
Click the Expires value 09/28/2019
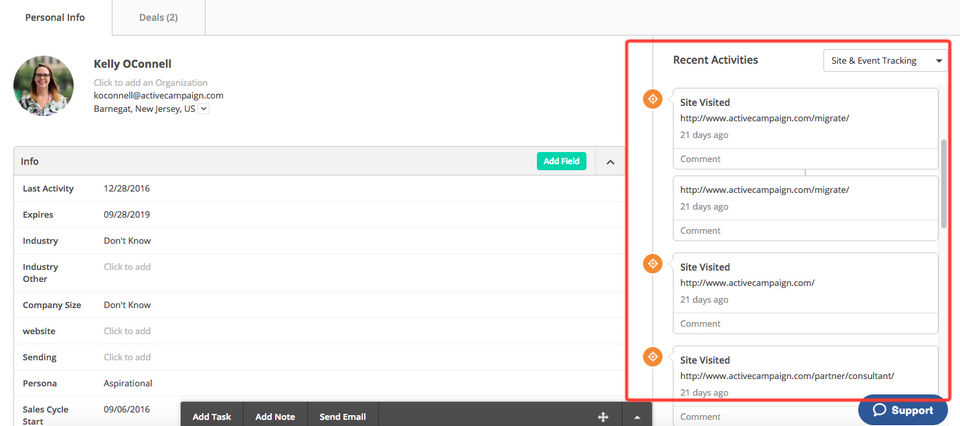[x=127, y=215]
